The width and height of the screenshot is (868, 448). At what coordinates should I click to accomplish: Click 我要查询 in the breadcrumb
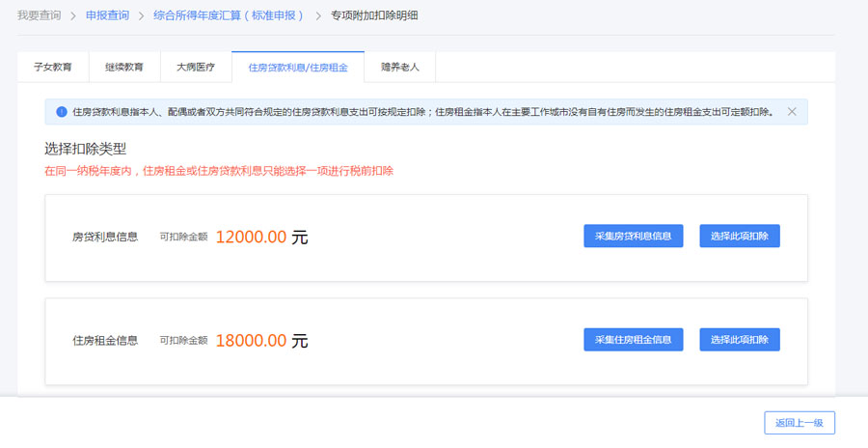click(39, 15)
